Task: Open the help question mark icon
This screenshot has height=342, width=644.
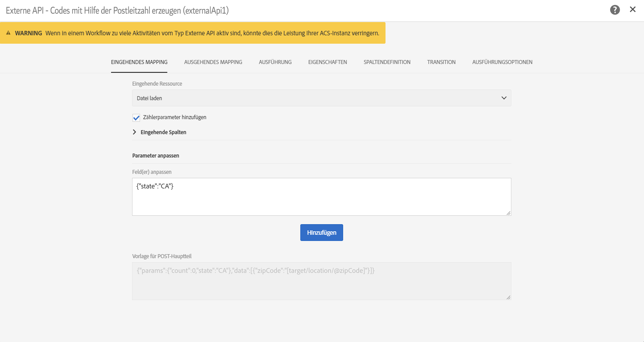Action: click(615, 10)
